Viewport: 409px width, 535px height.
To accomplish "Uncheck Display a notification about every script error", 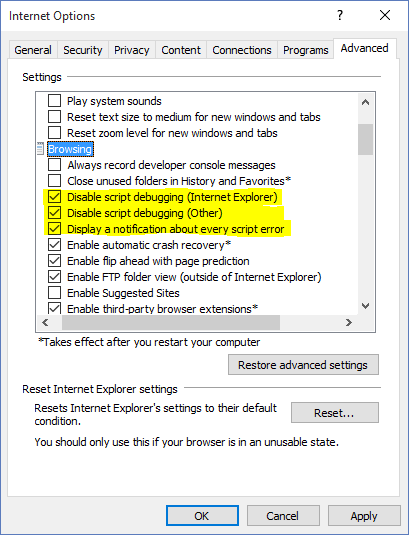I will [x=55, y=229].
